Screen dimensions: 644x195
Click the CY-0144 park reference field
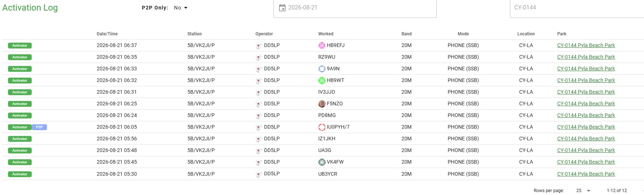(577, 8)
